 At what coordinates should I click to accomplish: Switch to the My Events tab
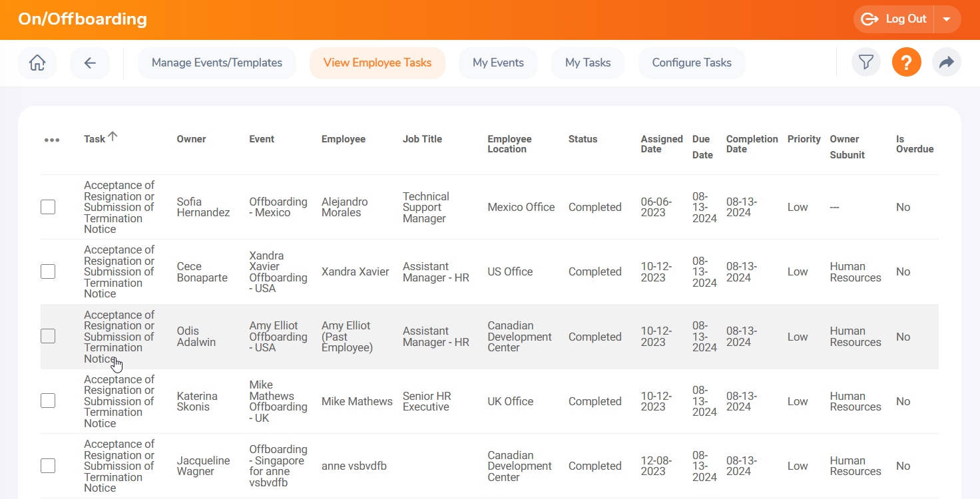pyautogui.click(x=498, y=63)
